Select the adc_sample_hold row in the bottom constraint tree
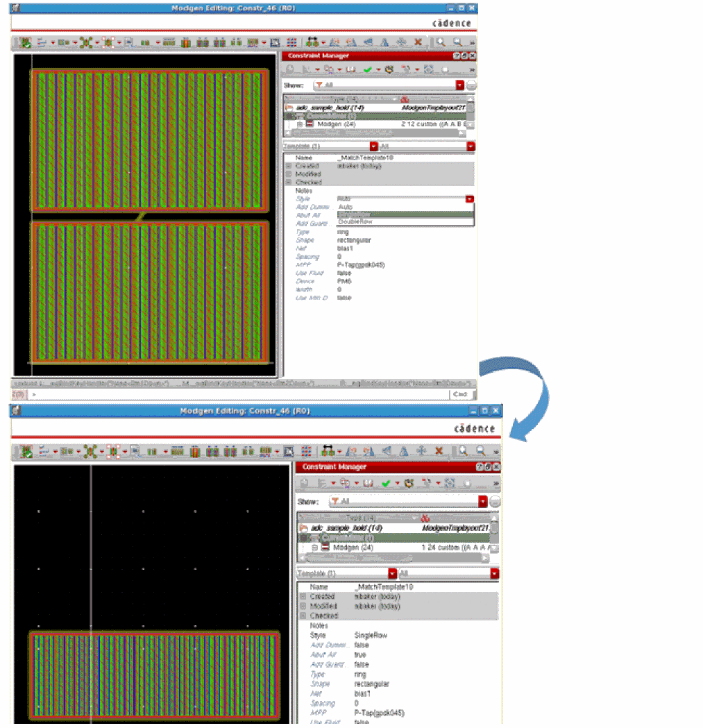Screen dimensions: 703x728 coord(393,528)
